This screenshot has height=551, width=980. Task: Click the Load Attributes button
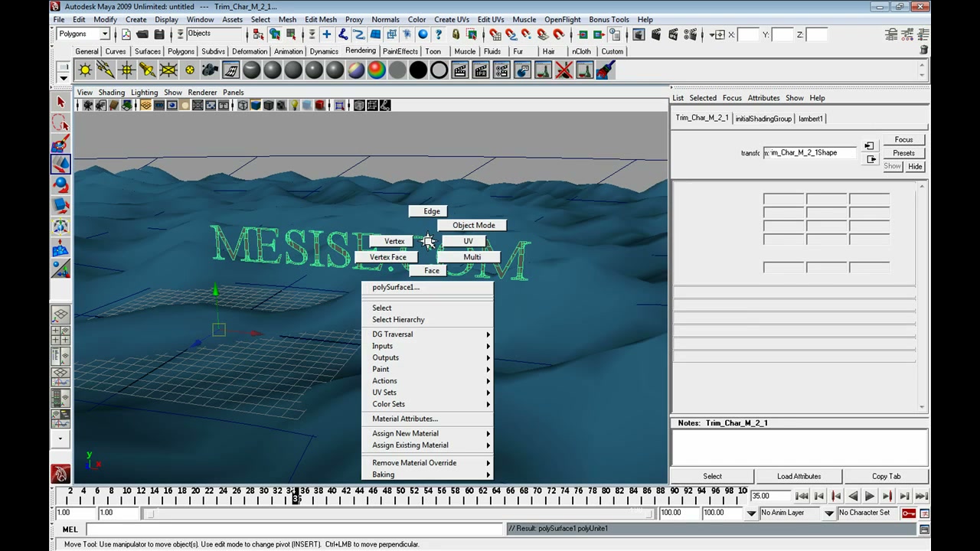799,476
